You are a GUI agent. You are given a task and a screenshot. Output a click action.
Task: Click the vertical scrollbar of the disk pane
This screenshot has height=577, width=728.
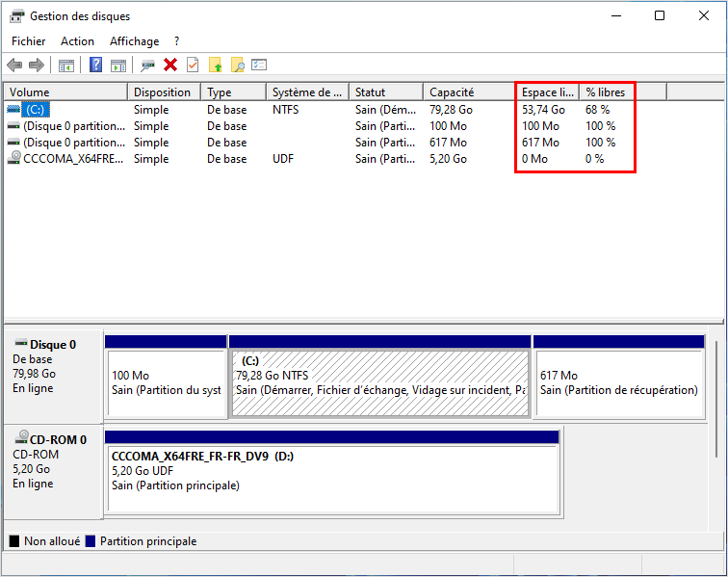coord(716,399)
